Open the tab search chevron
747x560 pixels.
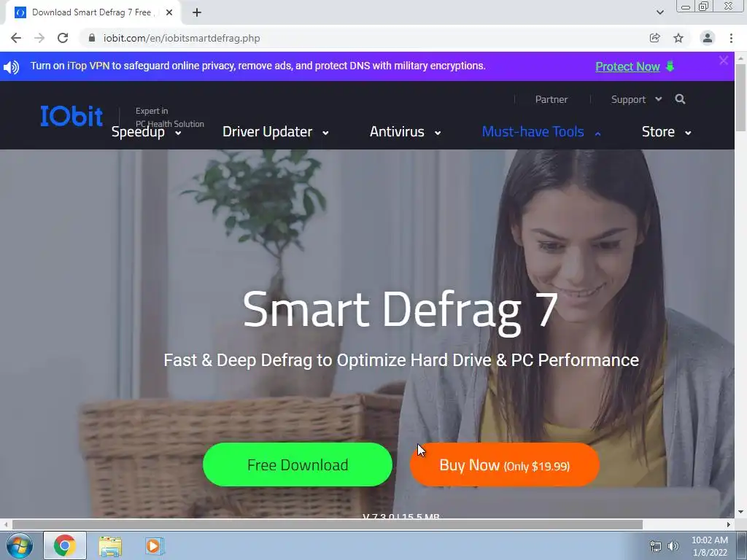(x=659, y=12)
